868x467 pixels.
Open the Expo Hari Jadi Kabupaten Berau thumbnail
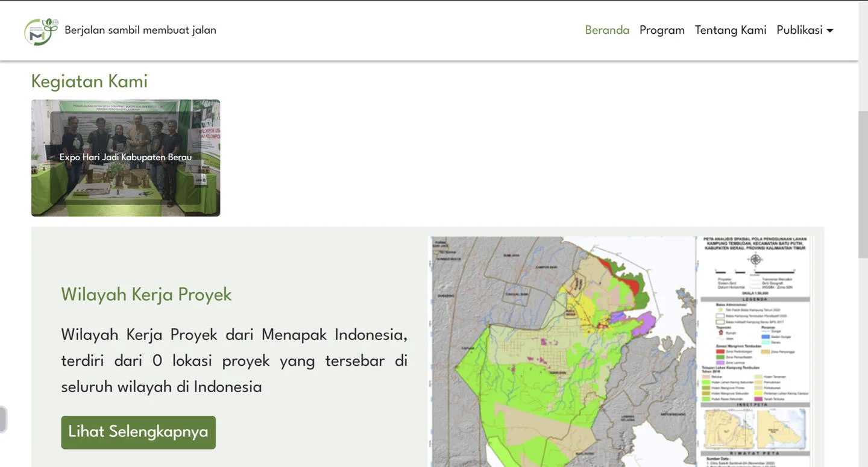tap(125, 157)
